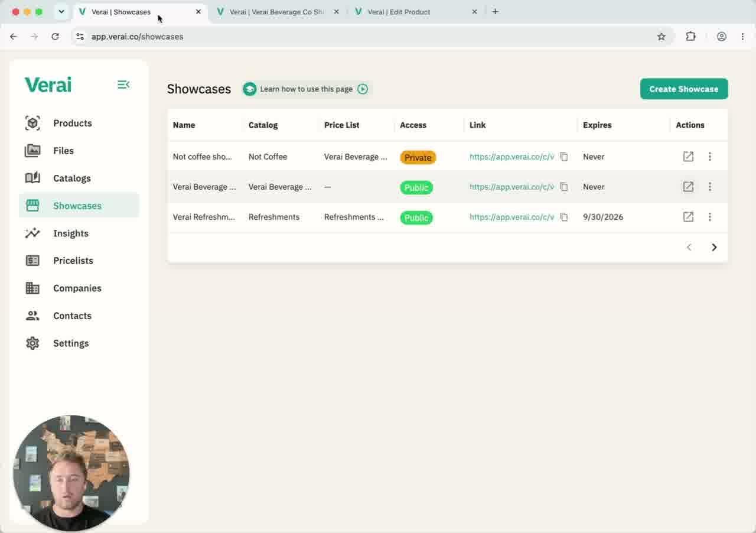Select the Not Coffee catalog cell

268,157
